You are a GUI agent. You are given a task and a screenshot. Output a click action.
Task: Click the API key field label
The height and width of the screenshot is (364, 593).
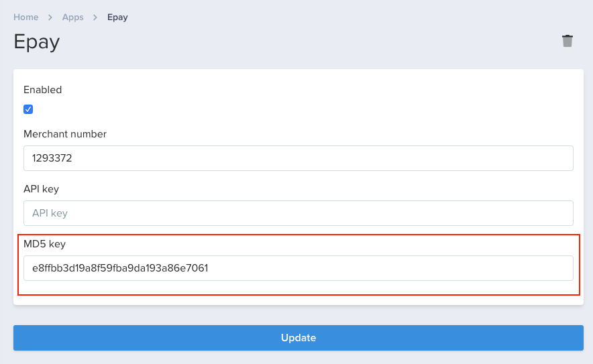pyautogui.click(x=41, y=189)
